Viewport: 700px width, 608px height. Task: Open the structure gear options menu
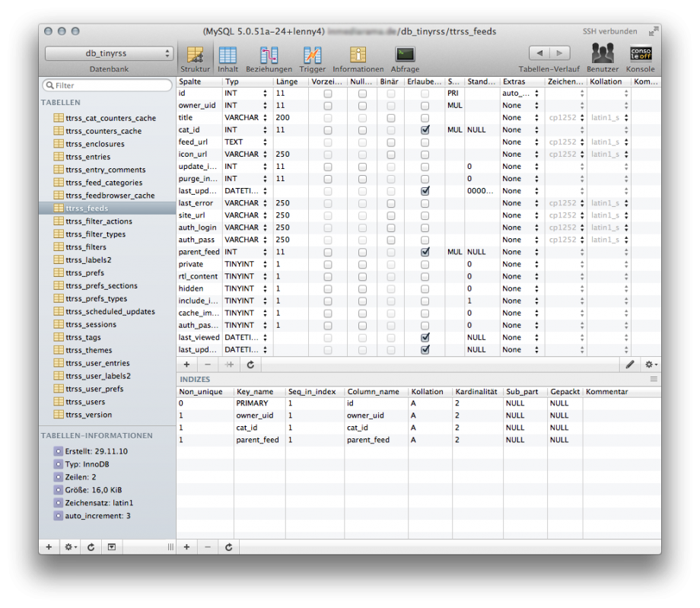[x=651, y=364]
